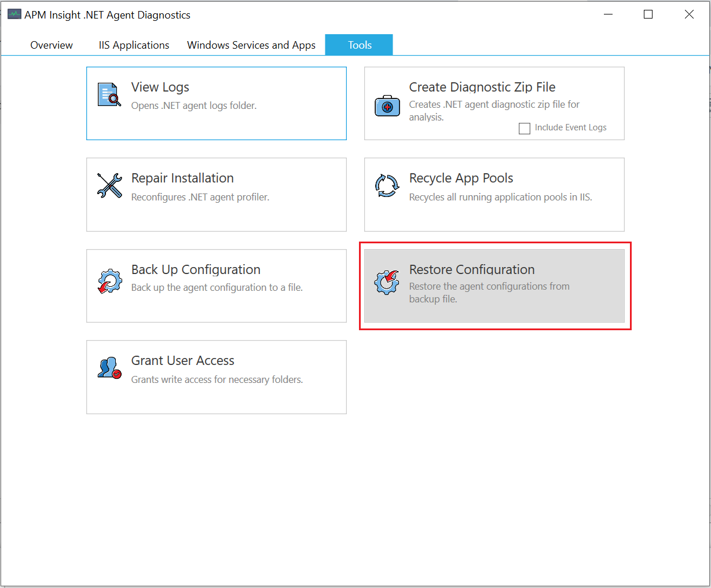Click the diagnostic kit icon for Create Diagnostic Zip File
The height and width of the screenshot is (588, 711).
click(387, 106)
